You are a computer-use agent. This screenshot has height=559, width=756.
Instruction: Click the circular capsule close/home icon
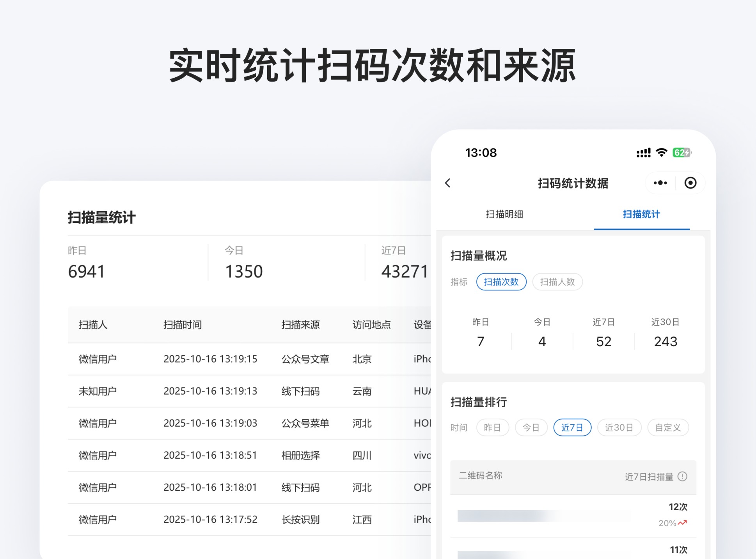(690, 183)
